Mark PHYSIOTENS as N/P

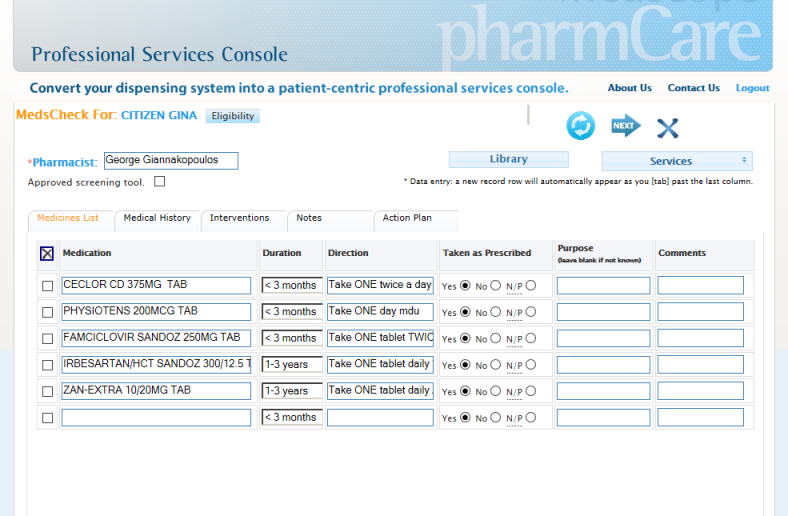[x=531, y=312]
